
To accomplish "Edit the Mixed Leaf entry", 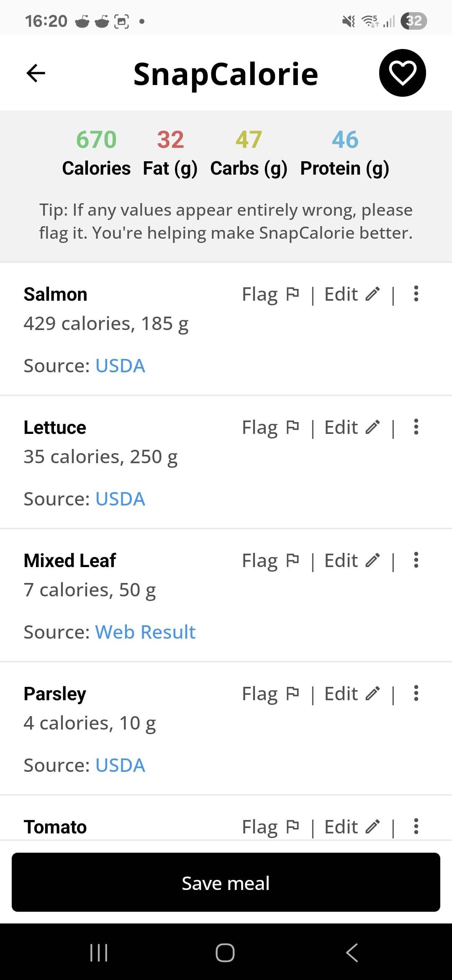I will click(x=352, y=561).
